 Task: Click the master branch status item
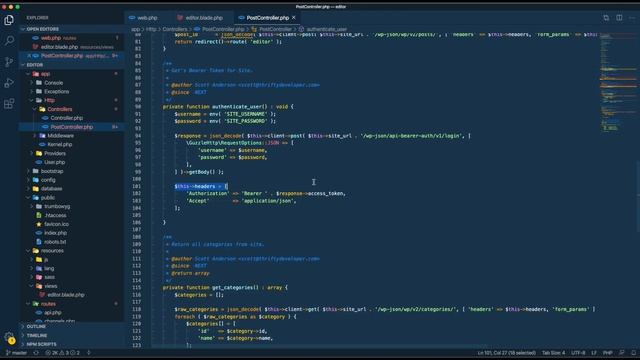coord(16,353)
